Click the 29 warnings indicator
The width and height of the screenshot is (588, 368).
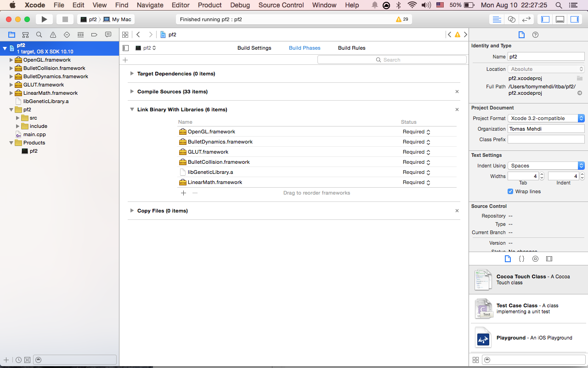click(x=402, y=19)
